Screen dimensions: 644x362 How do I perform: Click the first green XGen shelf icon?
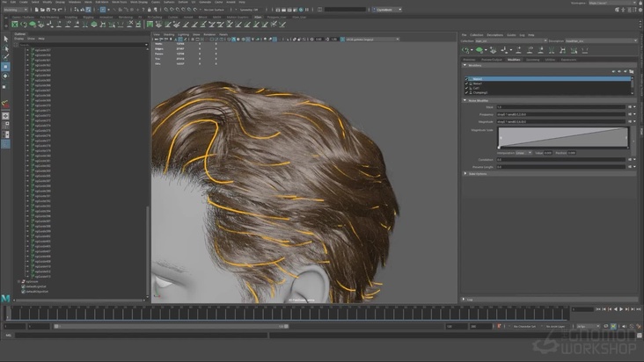tap(15, 25)
